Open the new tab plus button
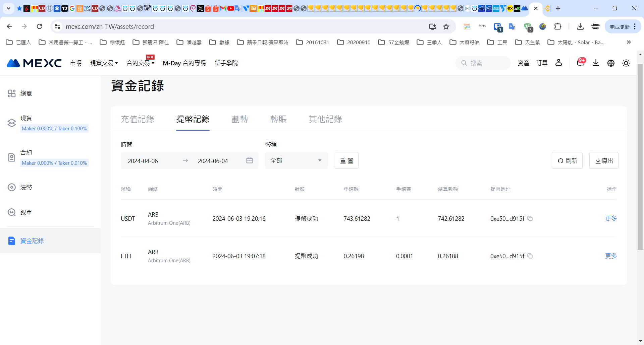644x345 pixels. tap(558, 8)
